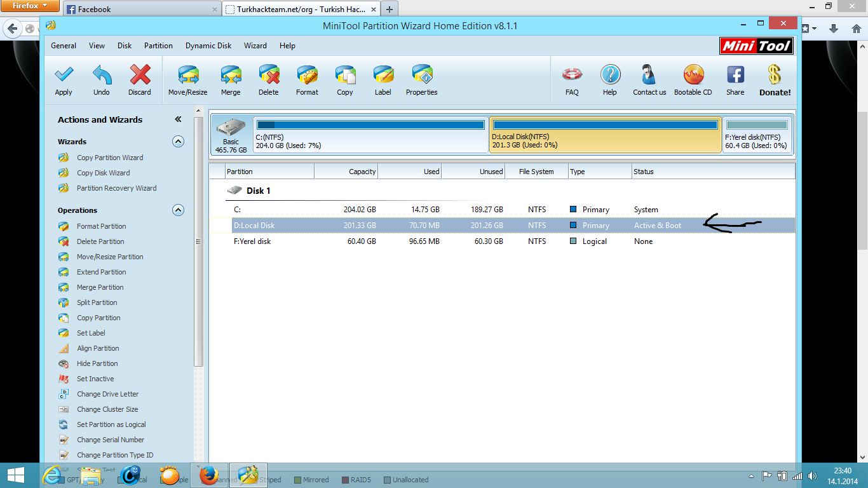868x488 pixels.
Task: Choose Set Partition as Logical
Action: (x=111, y=424)
